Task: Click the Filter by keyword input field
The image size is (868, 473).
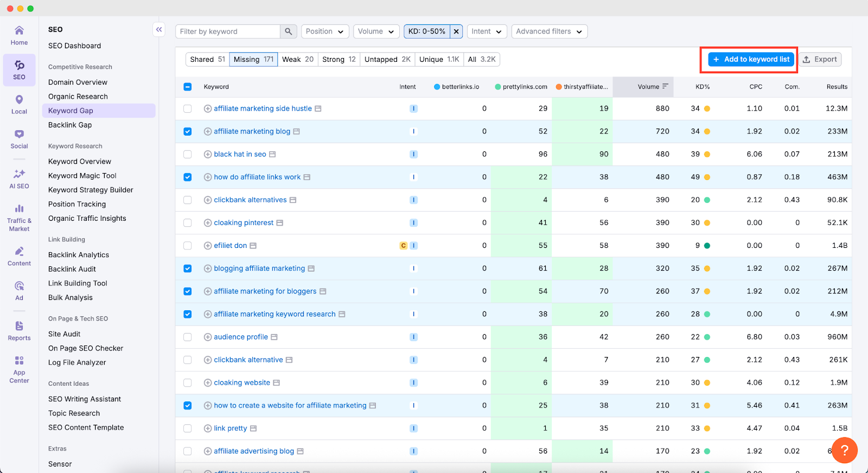Action: coord(228,31)
